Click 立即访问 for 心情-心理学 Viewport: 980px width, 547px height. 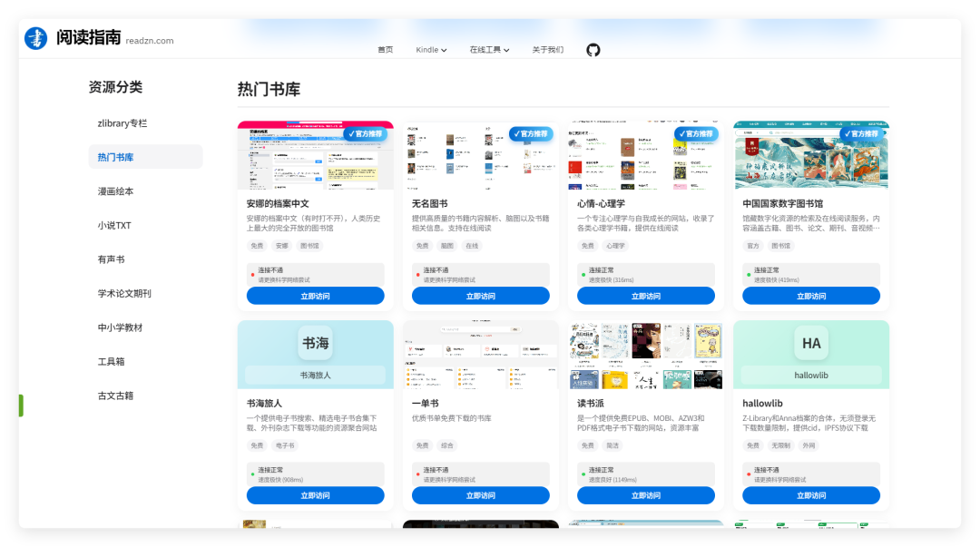click(x=646, y=296)
